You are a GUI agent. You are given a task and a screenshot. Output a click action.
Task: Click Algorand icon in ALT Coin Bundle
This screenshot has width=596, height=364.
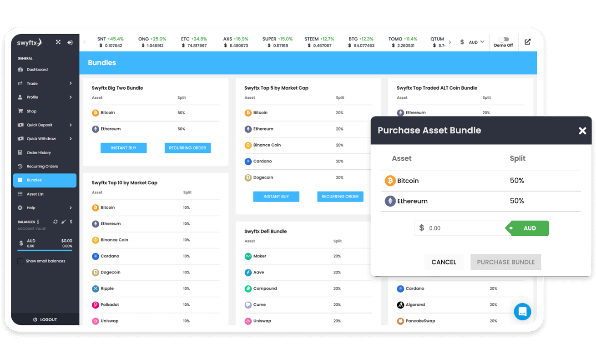pos(400,305)
